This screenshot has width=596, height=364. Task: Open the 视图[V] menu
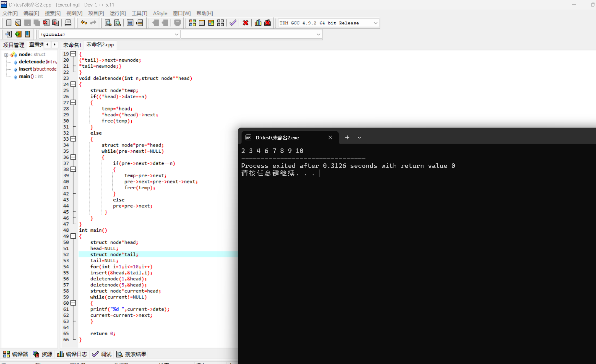tap(74, 13)
